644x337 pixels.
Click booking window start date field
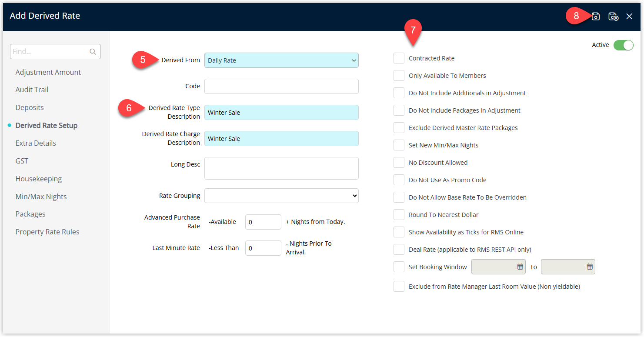pyautogui.click(x=498, y=267)
